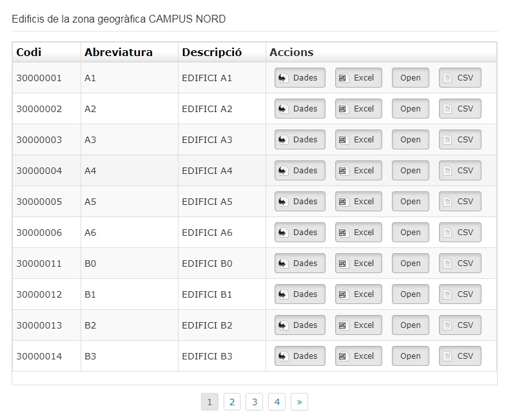Click next page double-arrow link

tap(299, 402)
